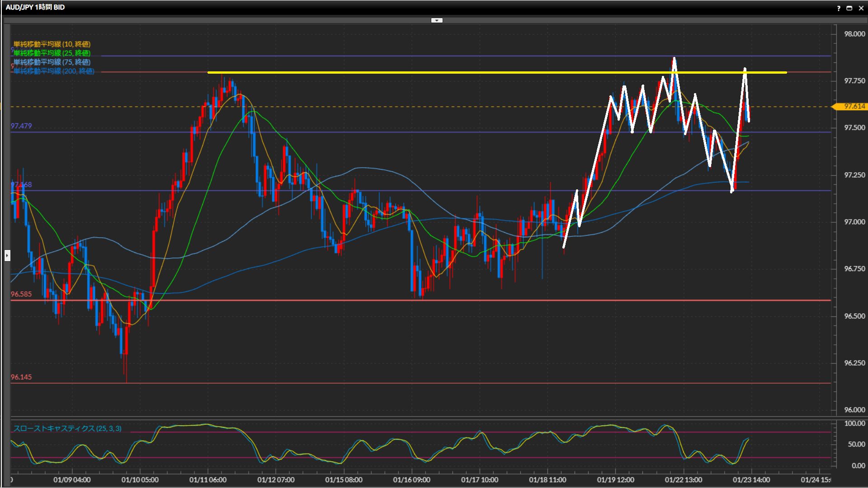Click the 97.479 horizontal line label
The height and width of the screenshot is (488, 868).
(21, 126)
